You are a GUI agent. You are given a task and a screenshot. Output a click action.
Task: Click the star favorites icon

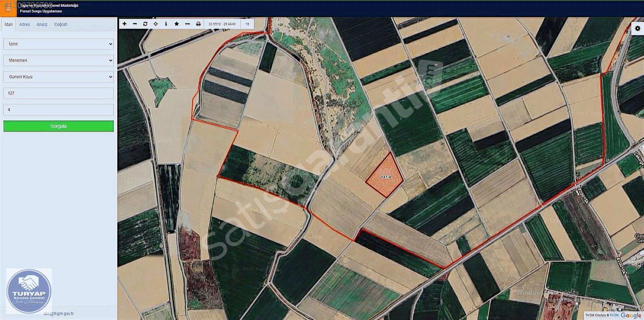tap(177, 24)
